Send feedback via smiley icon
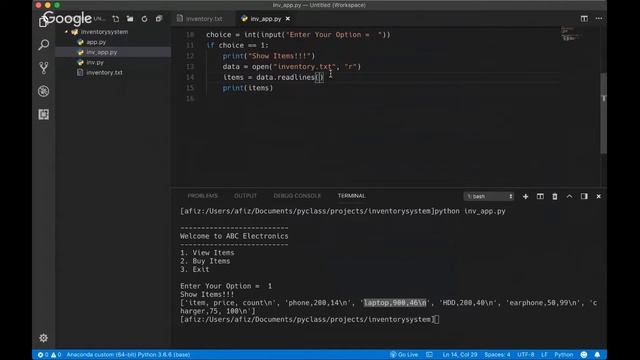This screenshot has height=360, width=640. (584, 355)
